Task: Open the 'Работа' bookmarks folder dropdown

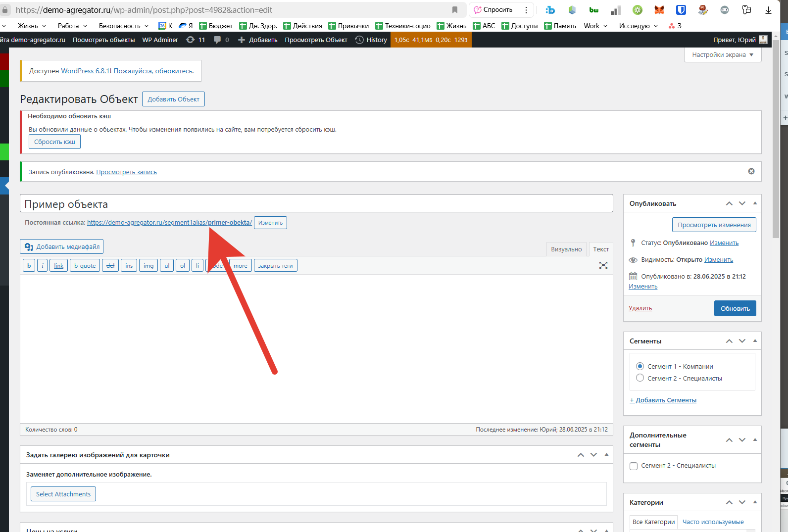Action: point(72,26)
